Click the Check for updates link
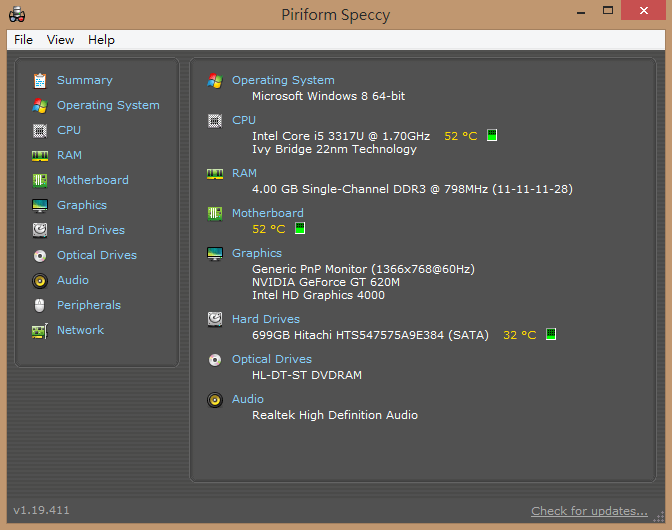This screenshot has height=530, width=672. [589, 511]
